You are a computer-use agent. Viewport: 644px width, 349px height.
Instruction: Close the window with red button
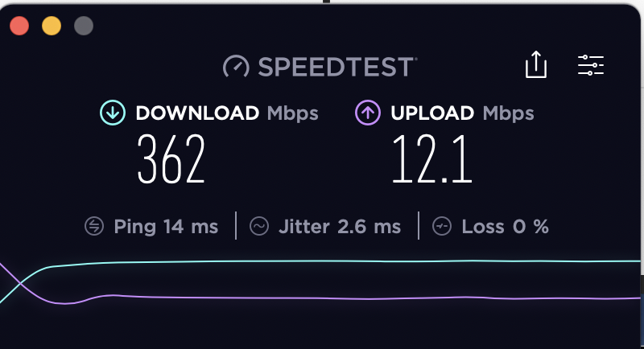[19, 26]
